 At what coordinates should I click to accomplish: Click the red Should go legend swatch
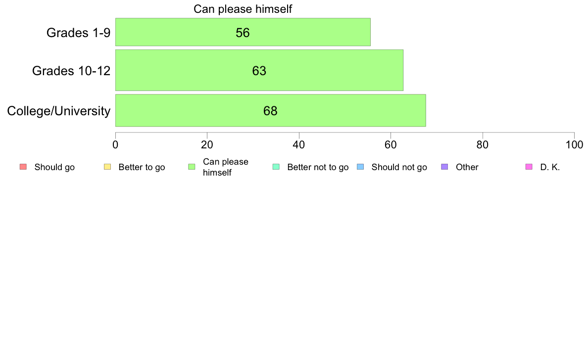point(23,167)
